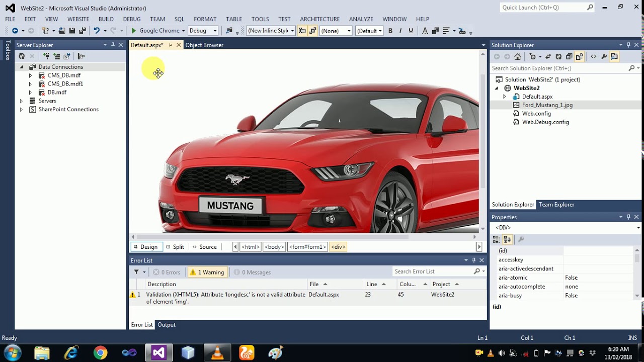Image resolution: width=644 pixels, height=362 pixels.
Task: Click the Save All toolbar icon
Action: pyautogui.click(x=83, y=31)
